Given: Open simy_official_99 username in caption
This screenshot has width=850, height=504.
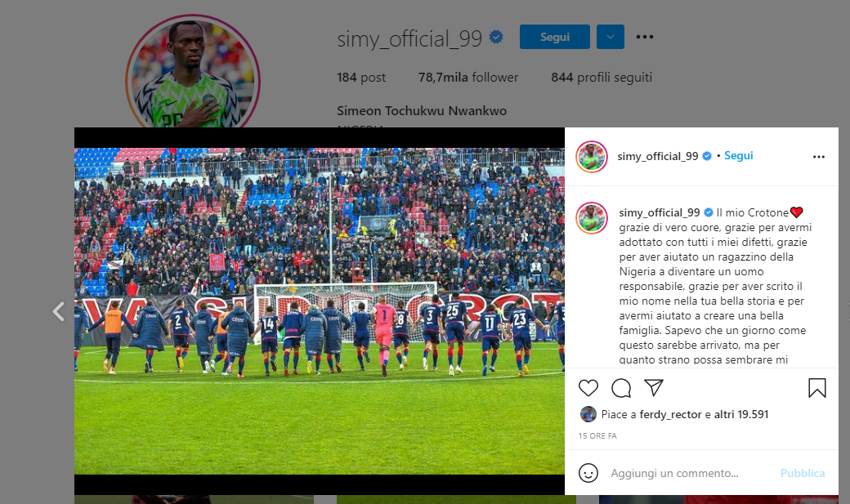Looking at the screenshot, I should 660,212.
